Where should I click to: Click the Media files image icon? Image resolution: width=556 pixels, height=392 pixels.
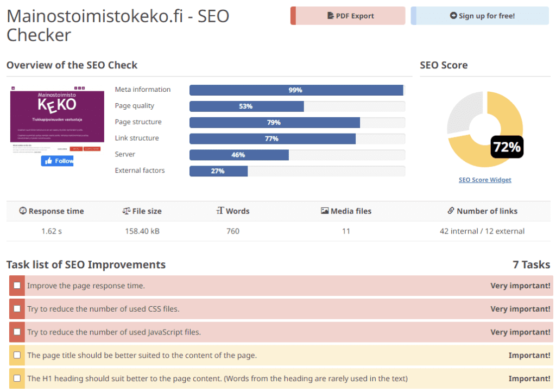click(x=325, y=211)
